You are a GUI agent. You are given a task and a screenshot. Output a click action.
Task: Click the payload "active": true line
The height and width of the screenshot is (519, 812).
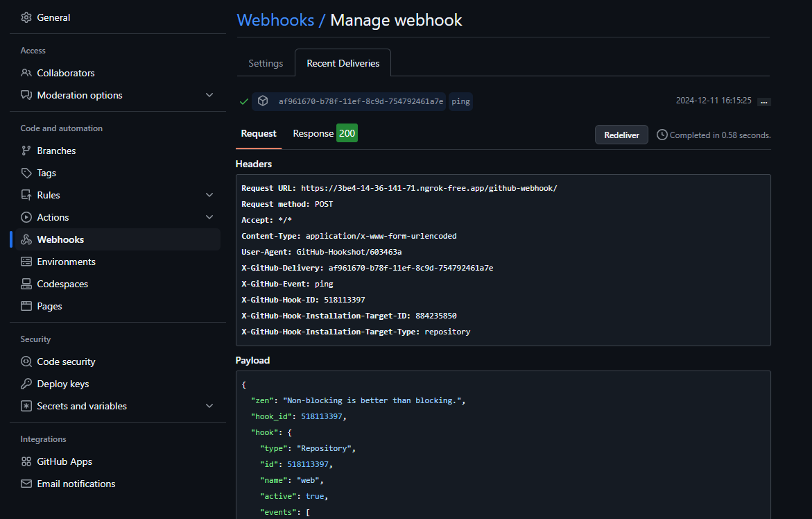pos(293,497)
